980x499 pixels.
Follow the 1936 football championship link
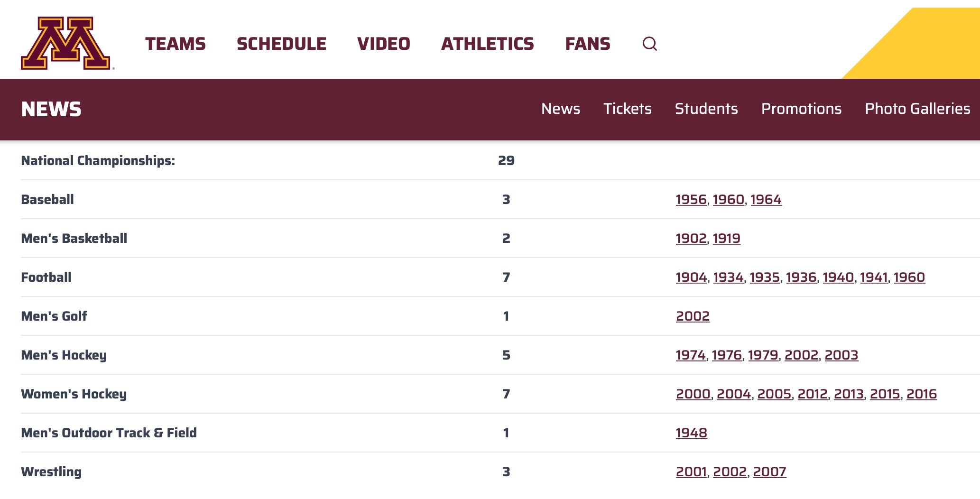tap(801, 277)
